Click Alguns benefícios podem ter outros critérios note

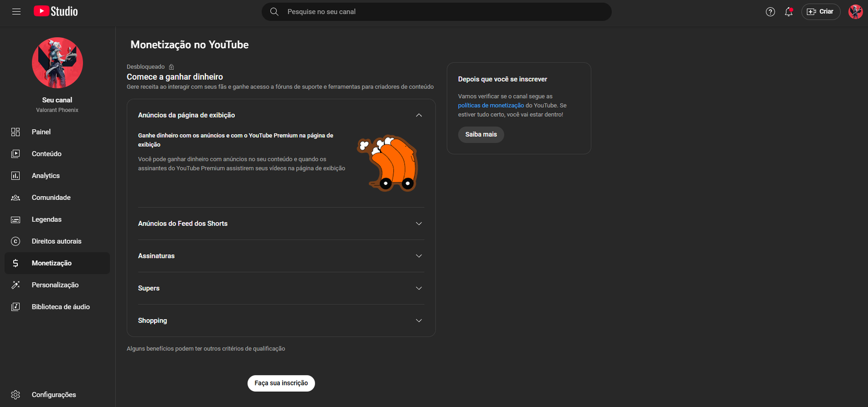pyautogui.click(x=206, y=348)
